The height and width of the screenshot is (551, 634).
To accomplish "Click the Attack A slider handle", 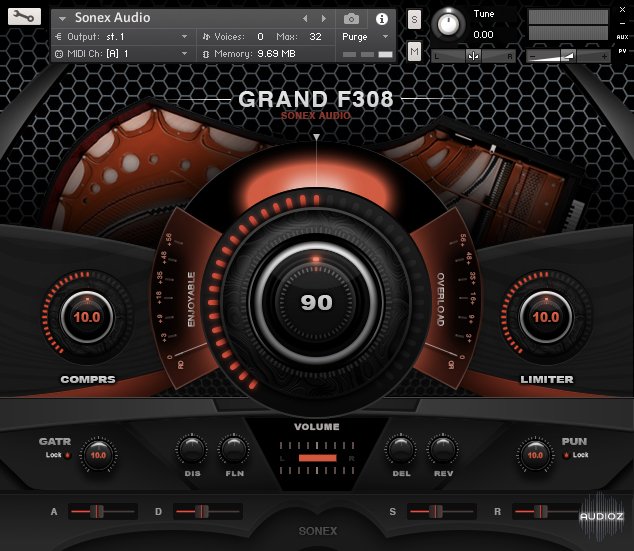I will point(97,511).
